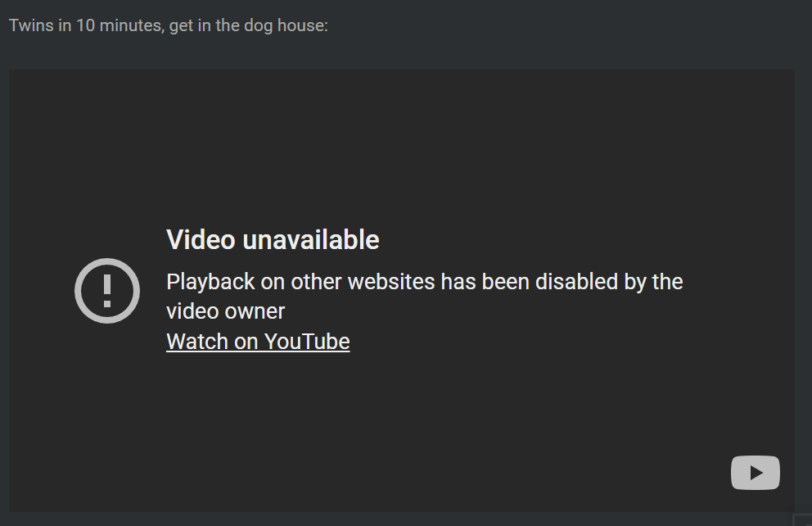812x526 pixels.
Task: Click the YouTube logo in the player corner
Action: tap(755, 473)
